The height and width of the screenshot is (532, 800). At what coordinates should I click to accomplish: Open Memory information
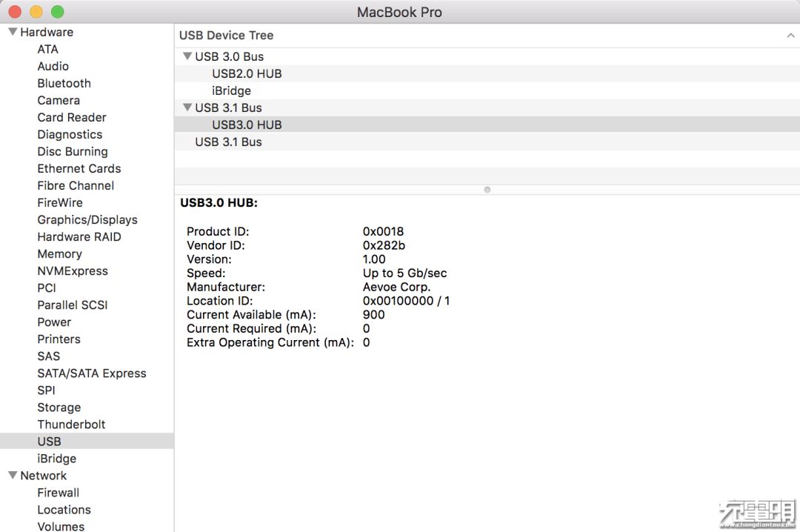click(59, 253)
